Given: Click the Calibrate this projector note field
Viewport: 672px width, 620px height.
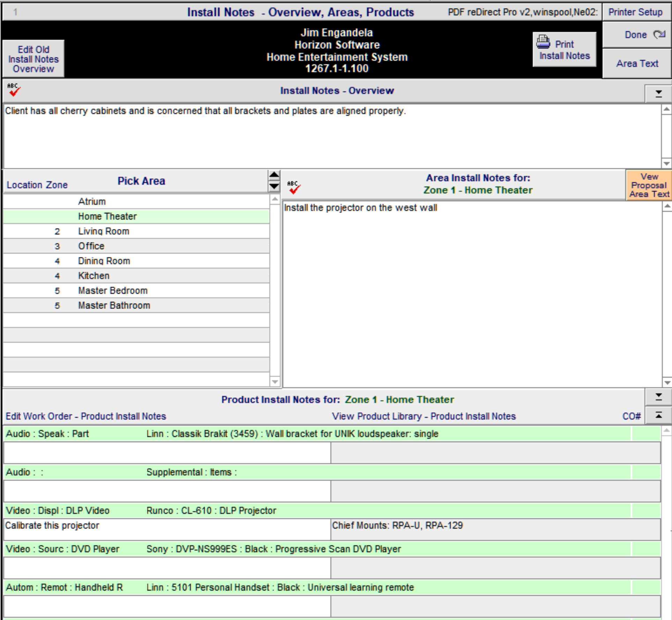Looking at the screenshot, I should (x=167, y=529).
